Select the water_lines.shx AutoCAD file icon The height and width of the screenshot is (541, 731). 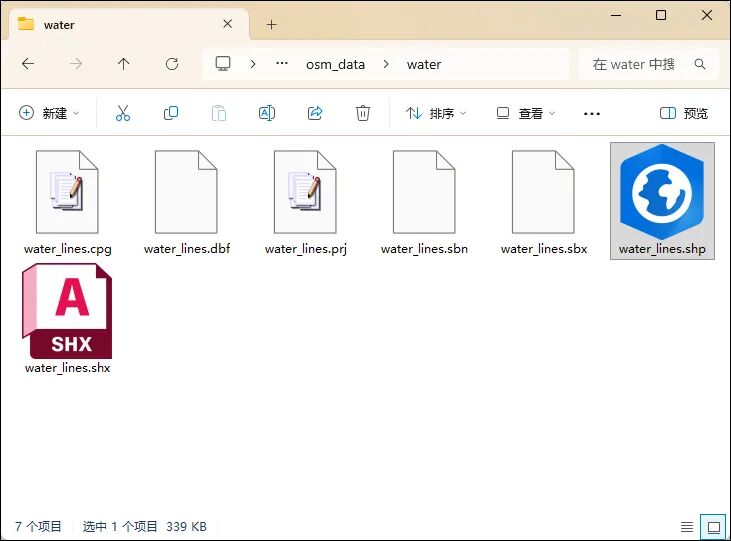tap(67, 311)
